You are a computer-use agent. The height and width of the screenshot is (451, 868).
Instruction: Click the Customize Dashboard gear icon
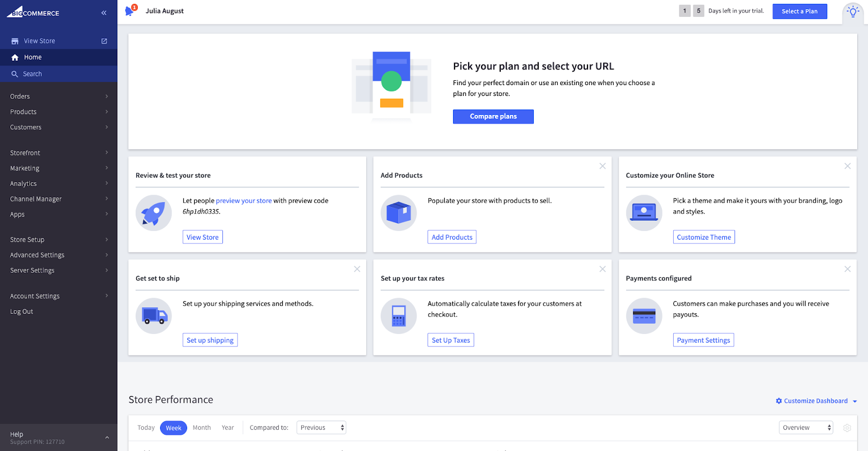(778, 401)
